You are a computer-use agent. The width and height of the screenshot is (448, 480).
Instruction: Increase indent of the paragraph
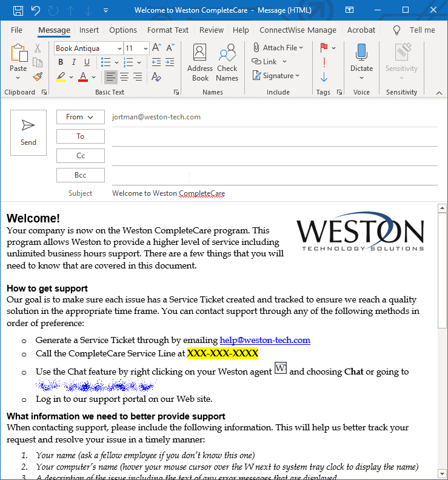170,62
